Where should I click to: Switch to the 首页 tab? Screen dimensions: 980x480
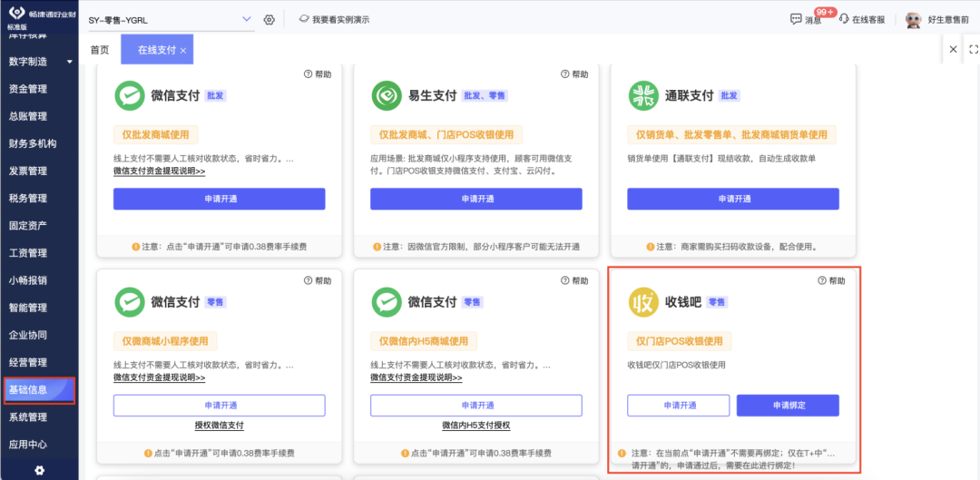100,50
